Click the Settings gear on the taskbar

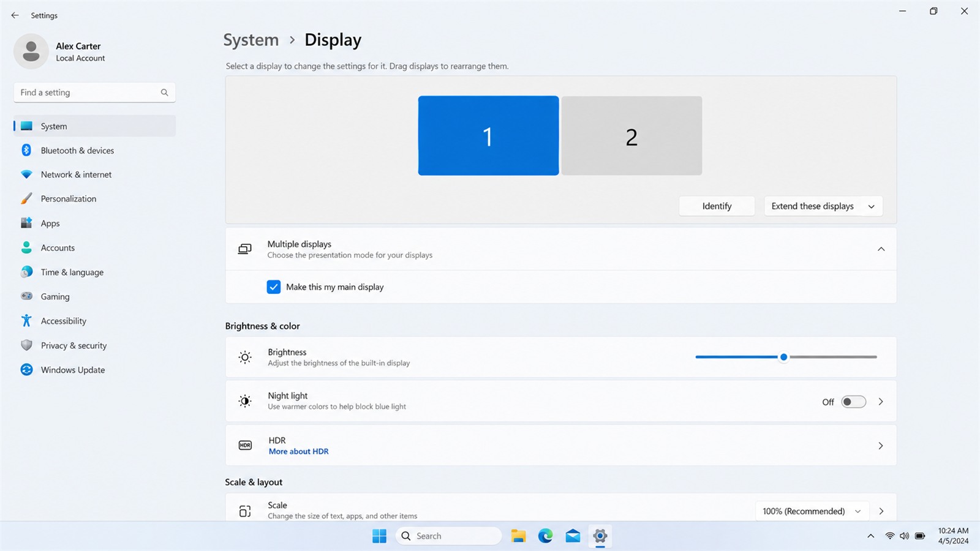coord(600,536)
